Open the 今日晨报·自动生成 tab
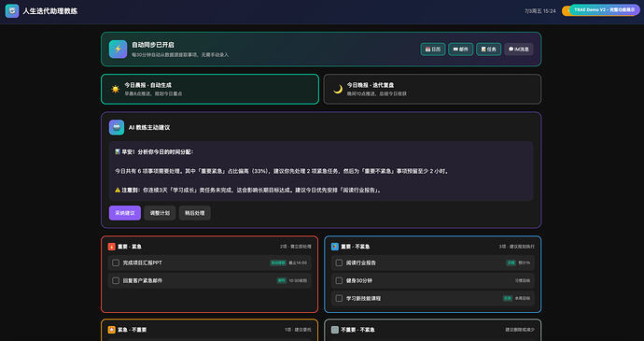The width and height of the screenshot is (644, 341). tap(210, 89)
